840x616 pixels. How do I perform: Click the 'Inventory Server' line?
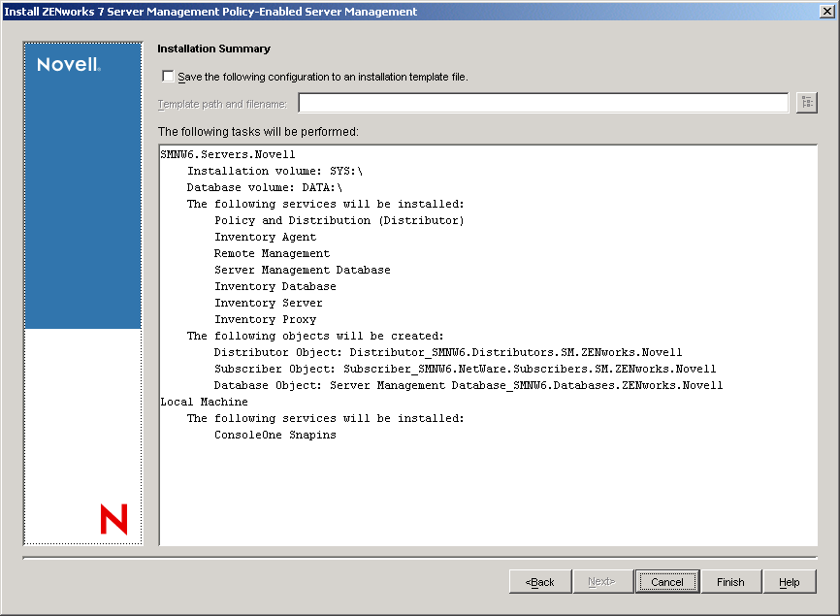[269, 304]
